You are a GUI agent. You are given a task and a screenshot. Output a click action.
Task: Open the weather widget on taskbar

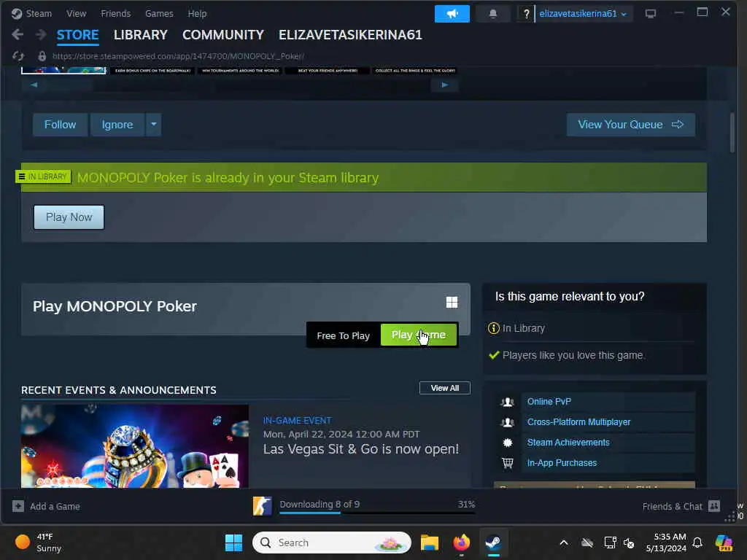(x=38, y=542)
